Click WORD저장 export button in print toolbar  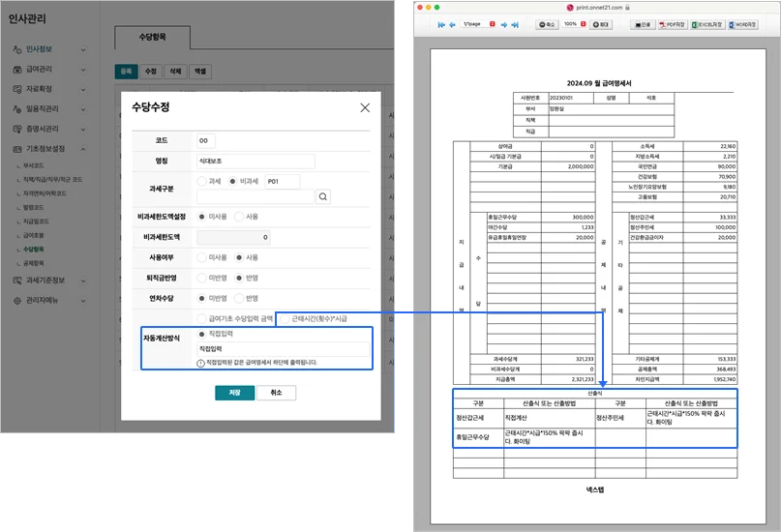tap(742, 23)
